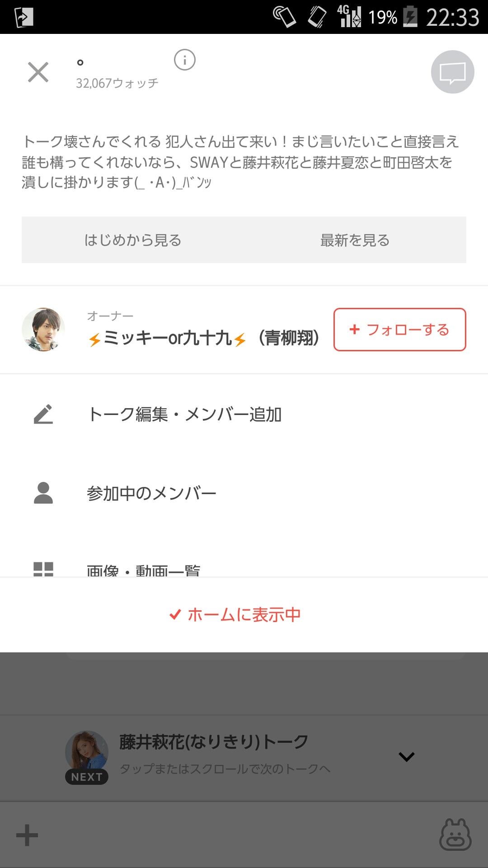Open 画像・動画一覧 menu item

pyautogui.click(x=143, y=571)
